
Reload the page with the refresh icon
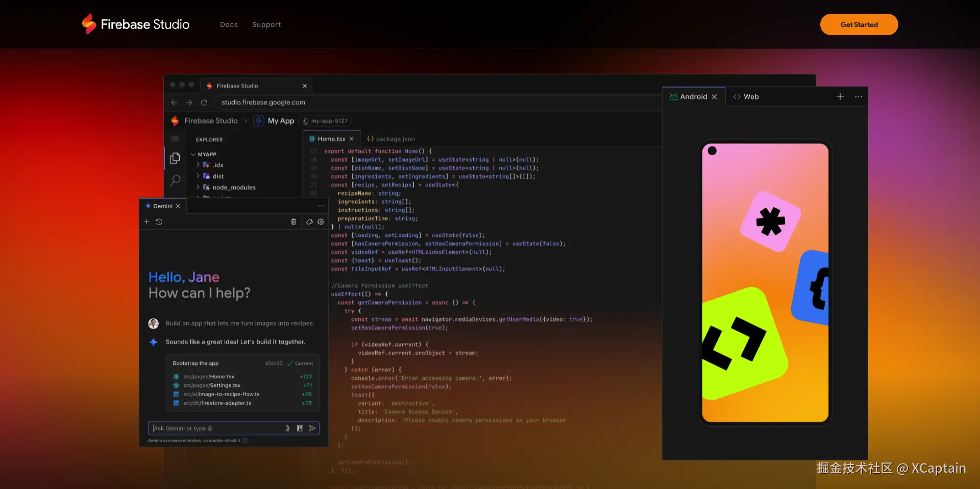point(204,103)
